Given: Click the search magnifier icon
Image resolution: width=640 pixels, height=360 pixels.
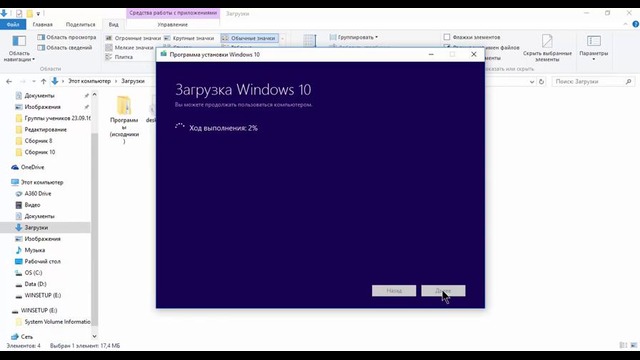Looking at the screenshot, I should pos(629,82).
